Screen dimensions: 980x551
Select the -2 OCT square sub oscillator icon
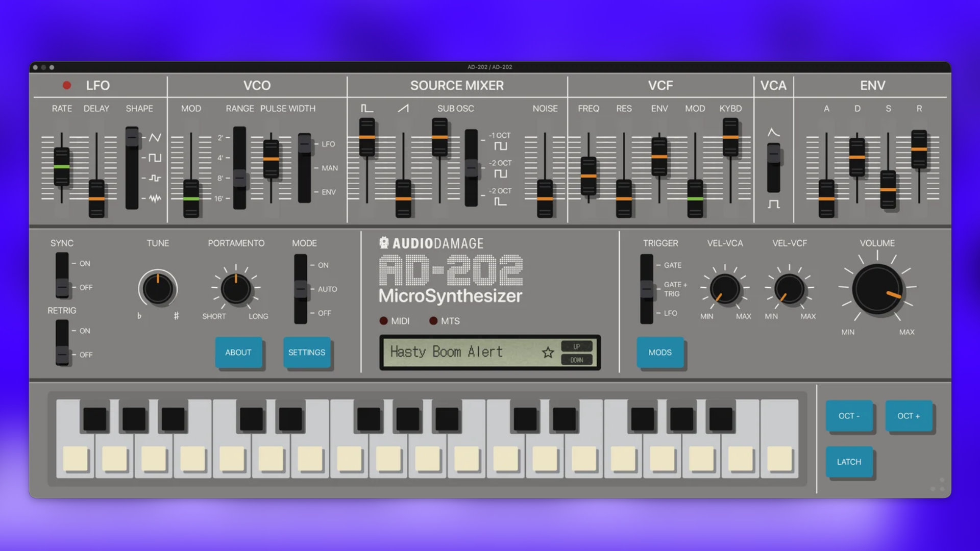501,174
